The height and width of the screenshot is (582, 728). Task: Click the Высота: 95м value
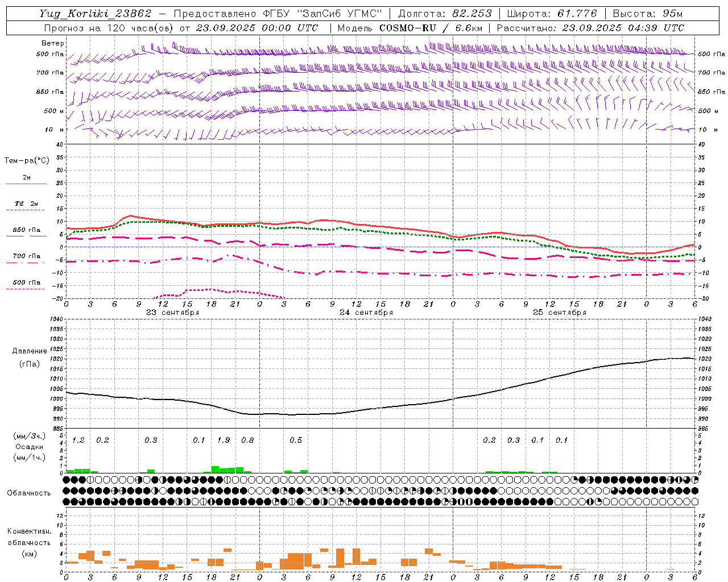click(647, 14)
